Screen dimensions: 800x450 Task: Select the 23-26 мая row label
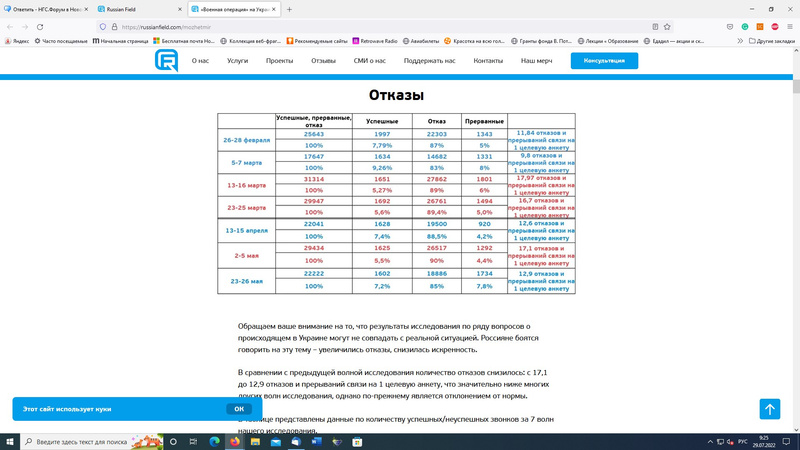pyautogui.click(x=246, y=281)
